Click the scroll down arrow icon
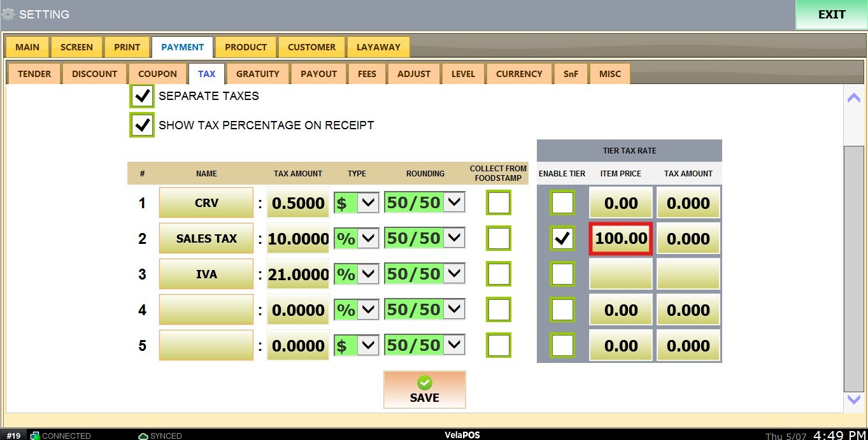This screenshot has height=440, width=868. tap(854, 399)
